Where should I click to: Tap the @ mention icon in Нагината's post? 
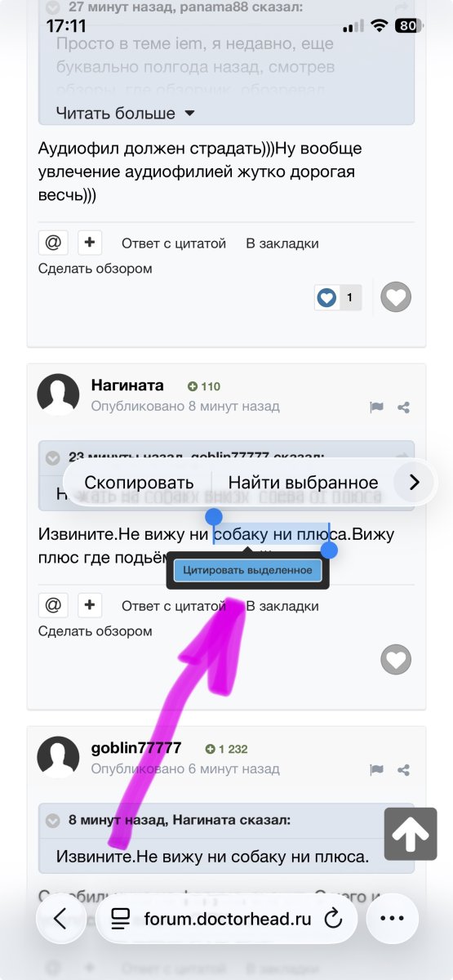coord(53,605)
